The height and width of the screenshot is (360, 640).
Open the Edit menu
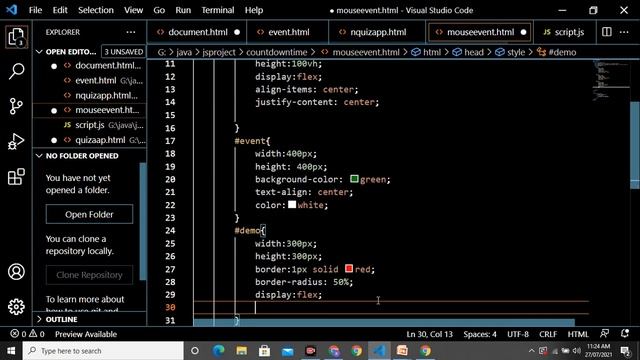click(x=60, y=10)
